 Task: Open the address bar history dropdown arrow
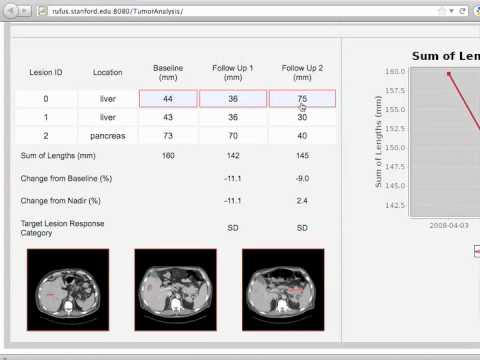tap(451, 11)
